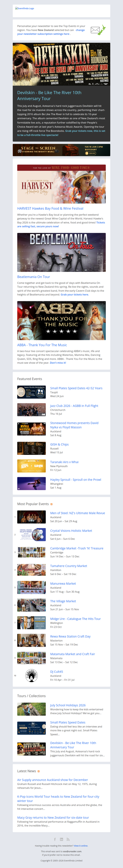Open Rewa Rewa Station Craft Day
This screenshot has width=123, height=868.
pos(70,637)
